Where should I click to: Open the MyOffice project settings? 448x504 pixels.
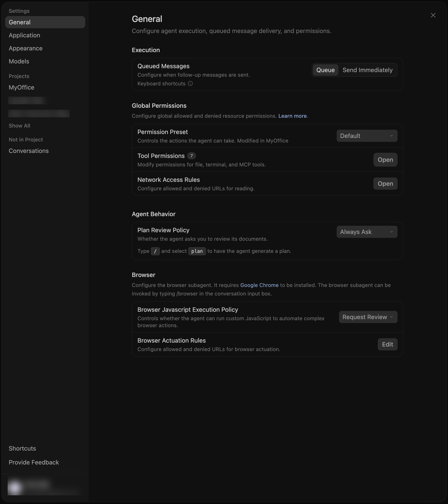(x=22, y=88)
